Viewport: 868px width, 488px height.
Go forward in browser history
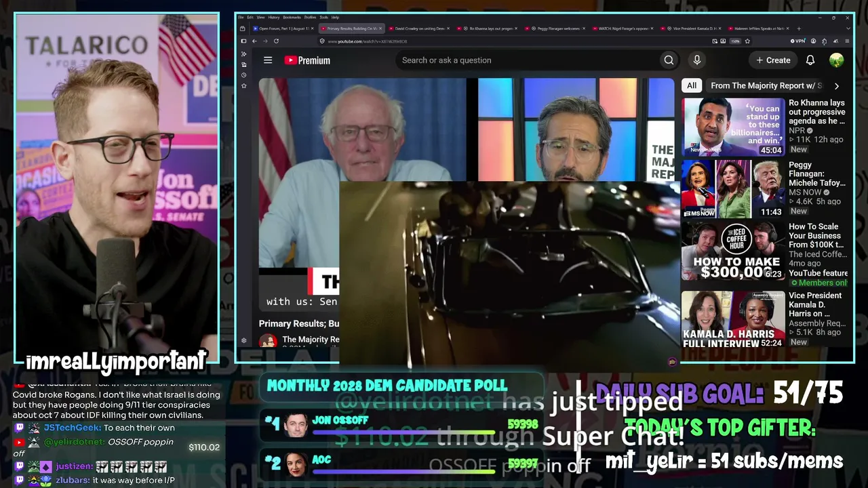click(265, 41)
